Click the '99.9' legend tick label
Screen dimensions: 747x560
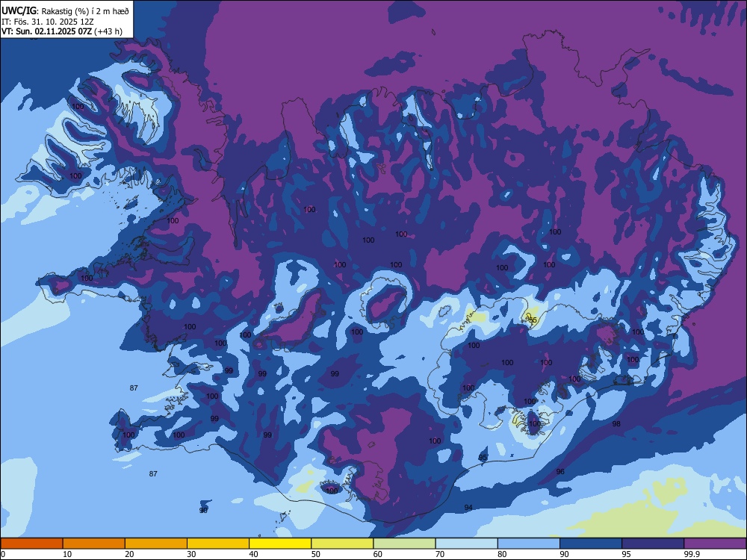pyautogui.click(x=692, y=554)
